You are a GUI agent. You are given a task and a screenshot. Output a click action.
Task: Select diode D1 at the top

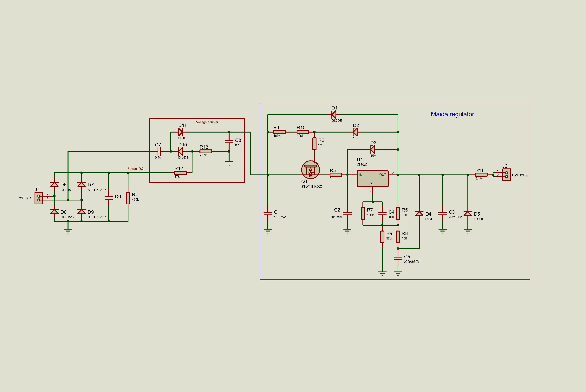click(x=334, y=115)
